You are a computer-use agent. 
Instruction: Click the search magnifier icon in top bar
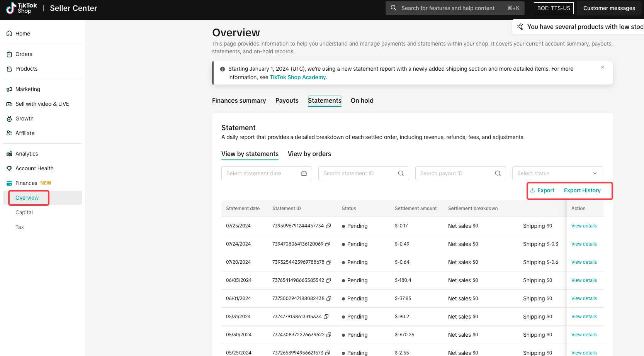tap(393, 8)
